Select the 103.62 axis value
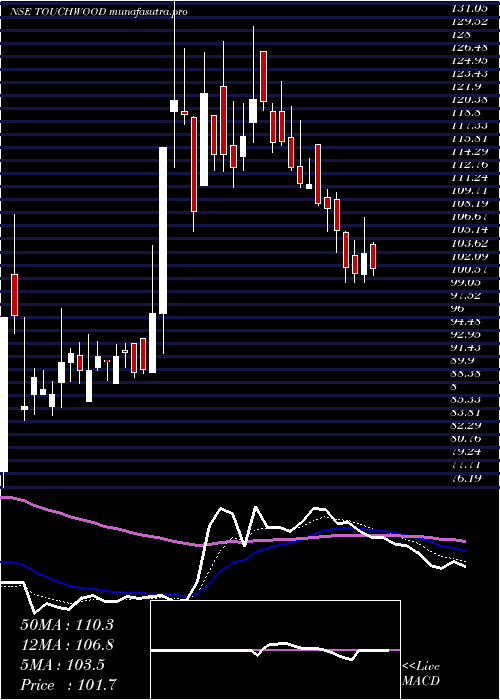The width and height of the screenshot is (500, 700). (x=470, y=243)
